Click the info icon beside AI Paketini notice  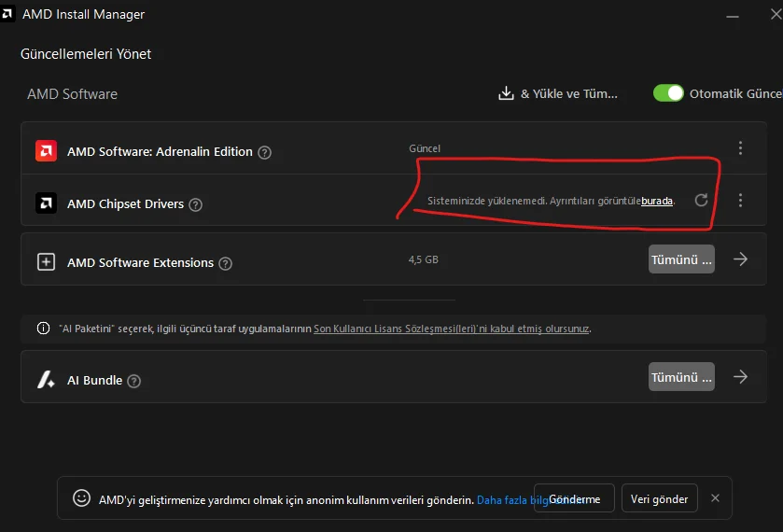point(44,329)
